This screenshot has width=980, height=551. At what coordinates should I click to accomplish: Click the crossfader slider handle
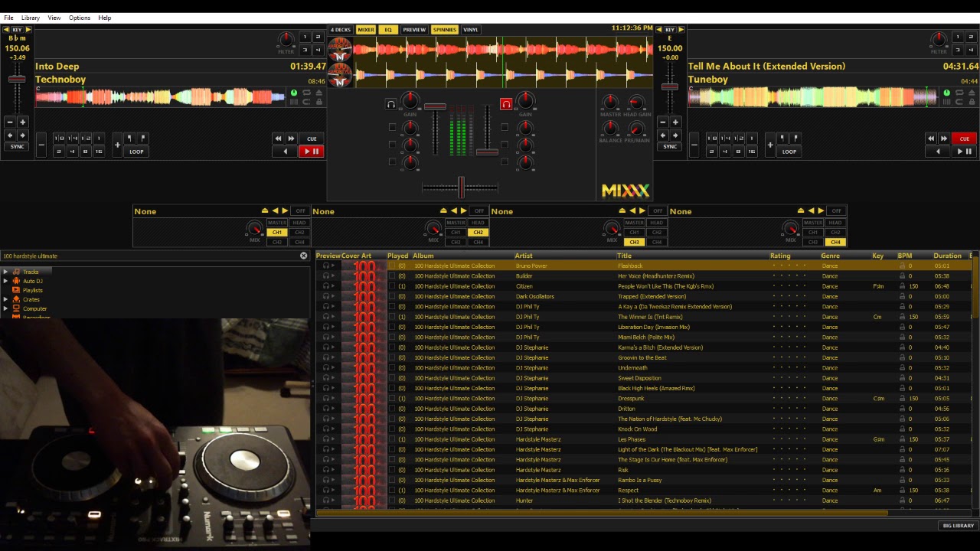coord(461,186)
